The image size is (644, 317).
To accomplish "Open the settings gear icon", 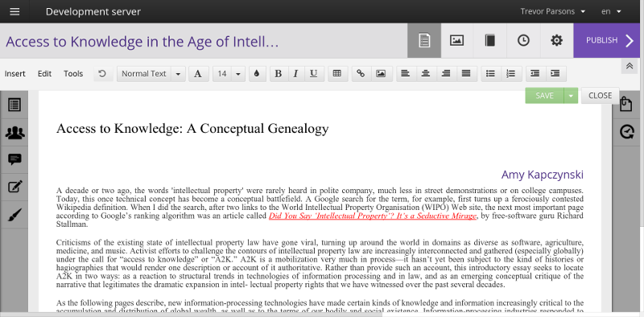I will pos(556,40).
